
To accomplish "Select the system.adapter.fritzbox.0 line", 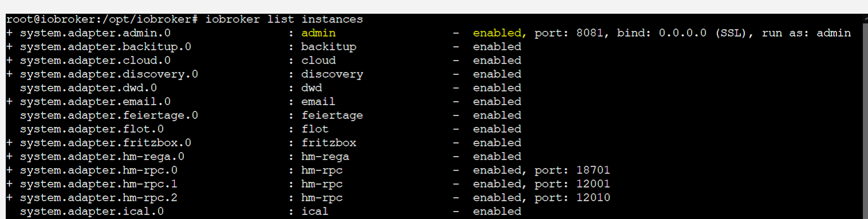I will (x=105, y=143).
